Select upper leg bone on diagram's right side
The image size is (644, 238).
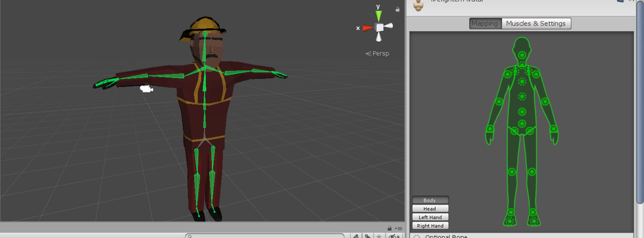click(530, 131)
